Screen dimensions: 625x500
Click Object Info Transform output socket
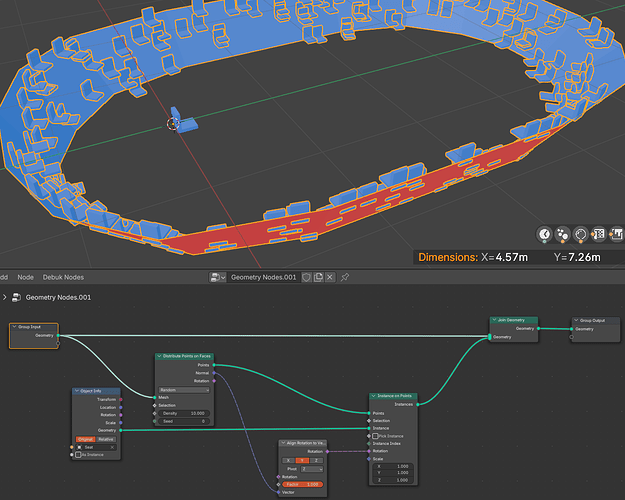coord(121,399)
